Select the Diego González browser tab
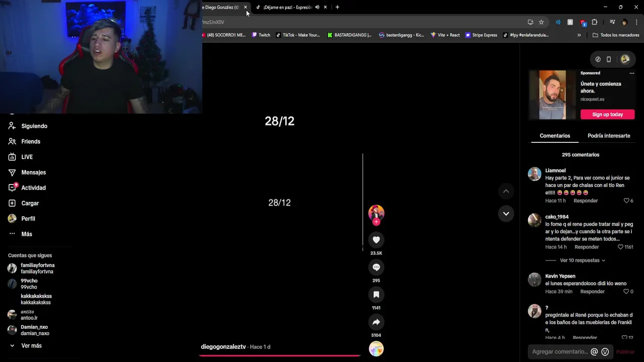This screenshot has width=644, height=362. pos(220,7)
